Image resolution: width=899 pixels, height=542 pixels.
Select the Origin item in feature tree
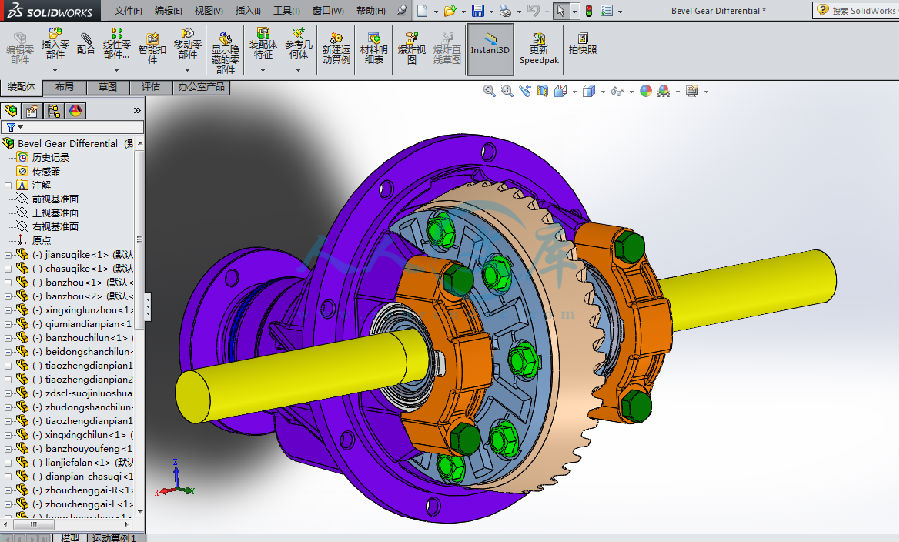[41, 240]
